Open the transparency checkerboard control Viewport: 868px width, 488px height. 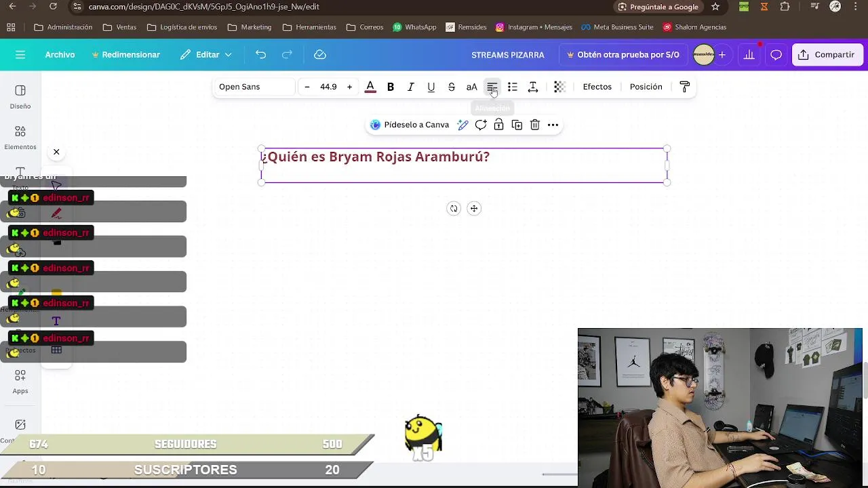pyautogui.click(x=559, y=87)
